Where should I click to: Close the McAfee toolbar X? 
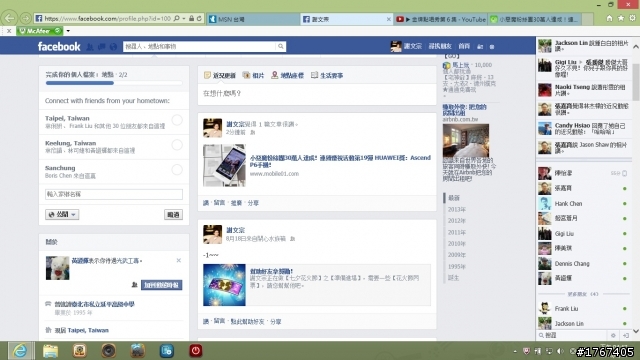(x=9, y=31)
